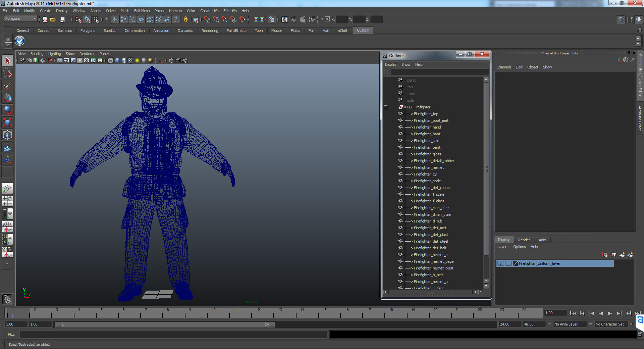Select the Lasso tool in the toolbox
This screenshot has height=349, width=644.
7,73
